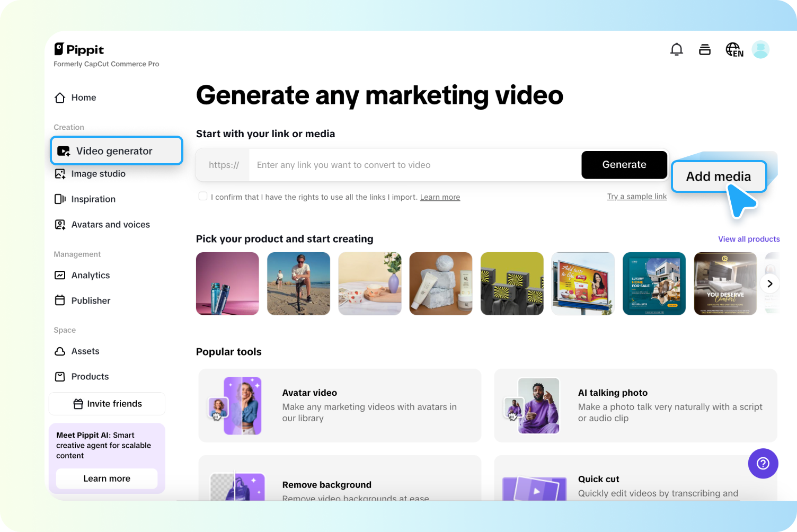Open the Assets cloud icon
This screenshot has width=797, height=532.
pos(60,351)
